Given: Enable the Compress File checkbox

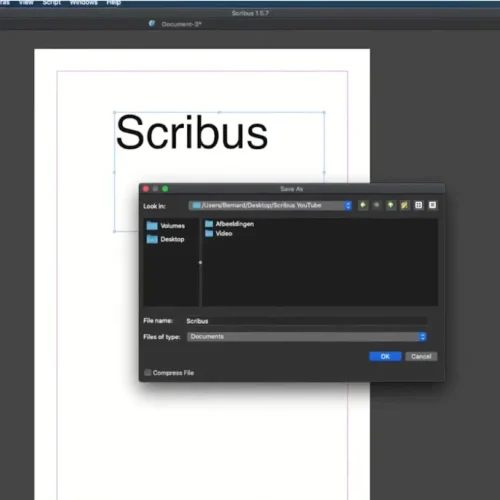Looking at the screenshot, I should coord(148,372).
